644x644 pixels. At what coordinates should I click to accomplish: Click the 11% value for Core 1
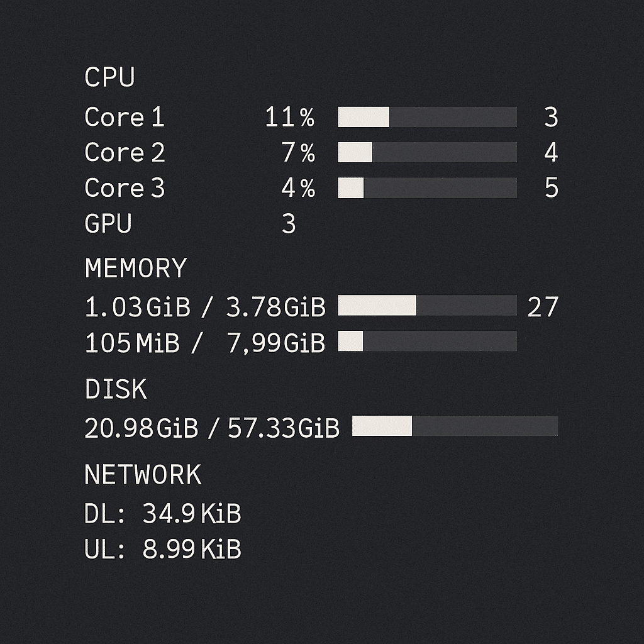[291, 118]
